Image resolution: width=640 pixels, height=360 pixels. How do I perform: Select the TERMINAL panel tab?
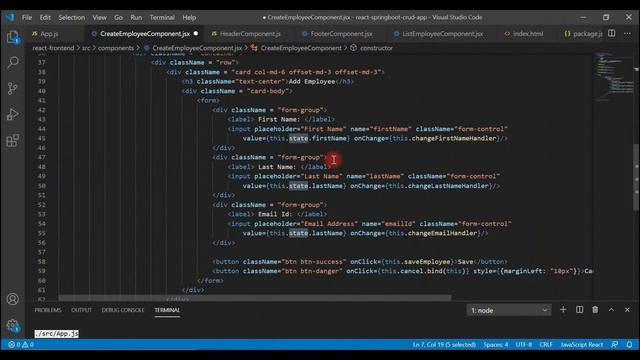click(x=167, y=310)
